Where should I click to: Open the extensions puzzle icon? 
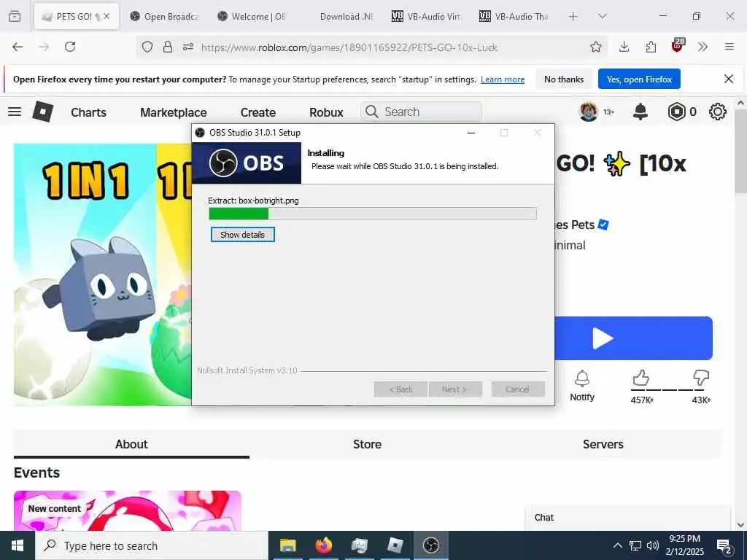[651, 47]
